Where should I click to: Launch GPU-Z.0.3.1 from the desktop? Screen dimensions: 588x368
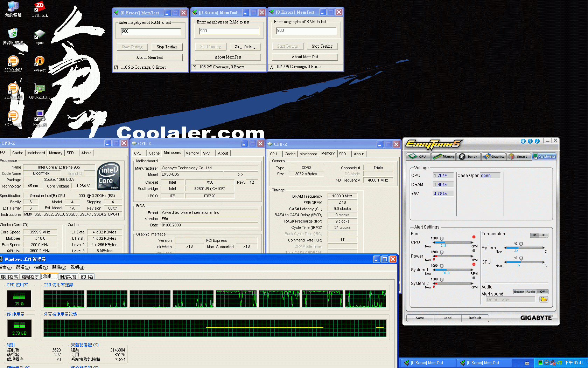click(40, 91)
